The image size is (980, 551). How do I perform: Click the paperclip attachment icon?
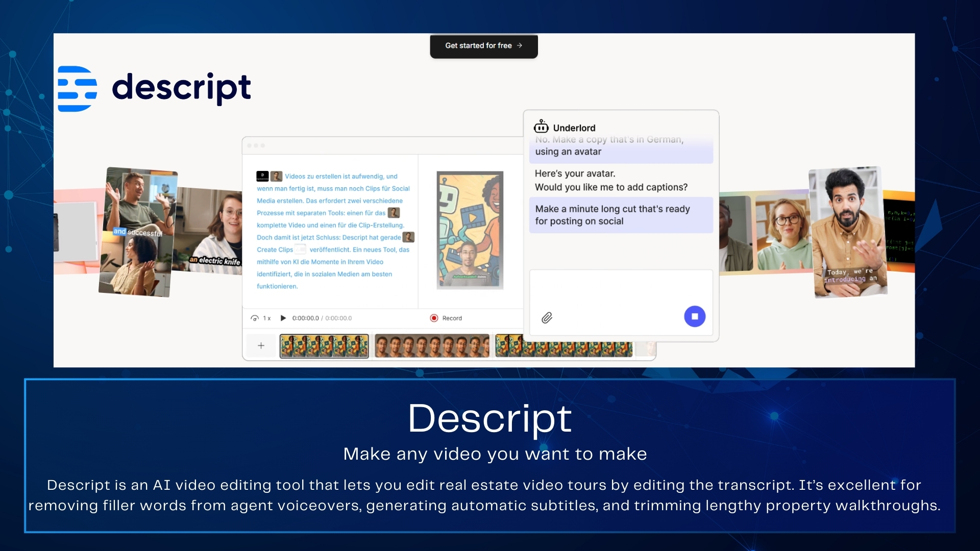[547, 318]
